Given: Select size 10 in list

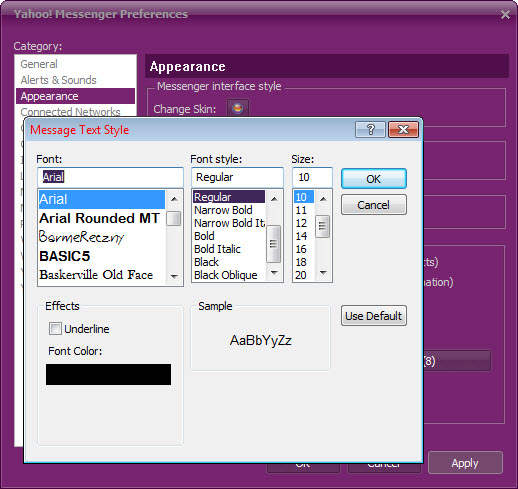Looking at the screenshot, I should (304, 197).
